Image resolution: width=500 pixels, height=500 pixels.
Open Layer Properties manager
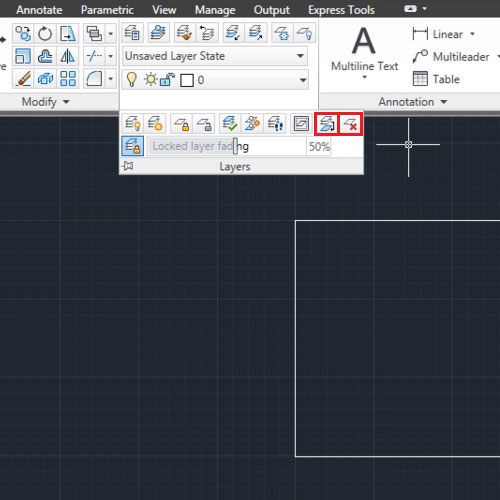point(132,33)
